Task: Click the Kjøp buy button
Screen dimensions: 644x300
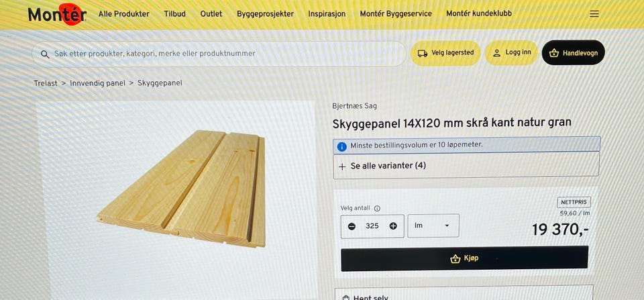Action: (464, 258)
